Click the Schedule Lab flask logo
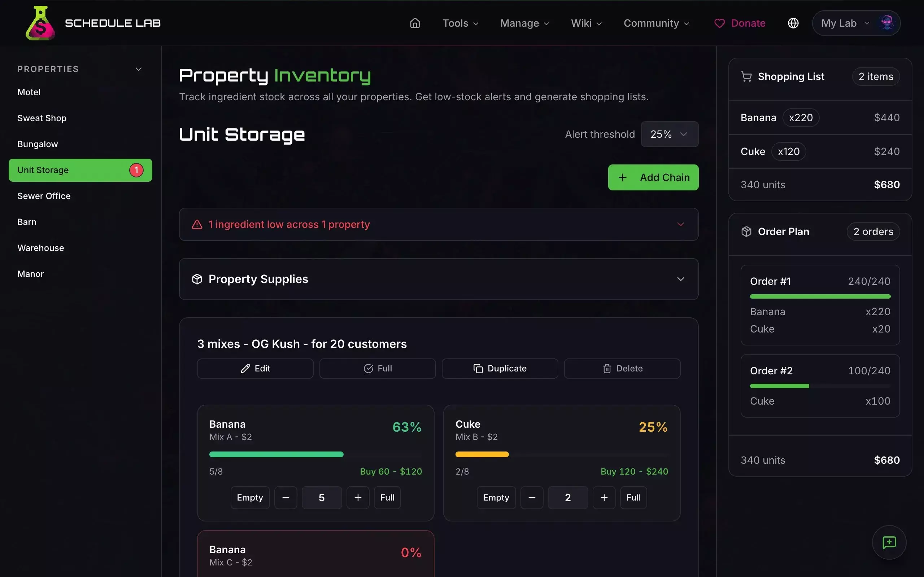924x577 pixels. pyautogui.click(x=40, y=23)
